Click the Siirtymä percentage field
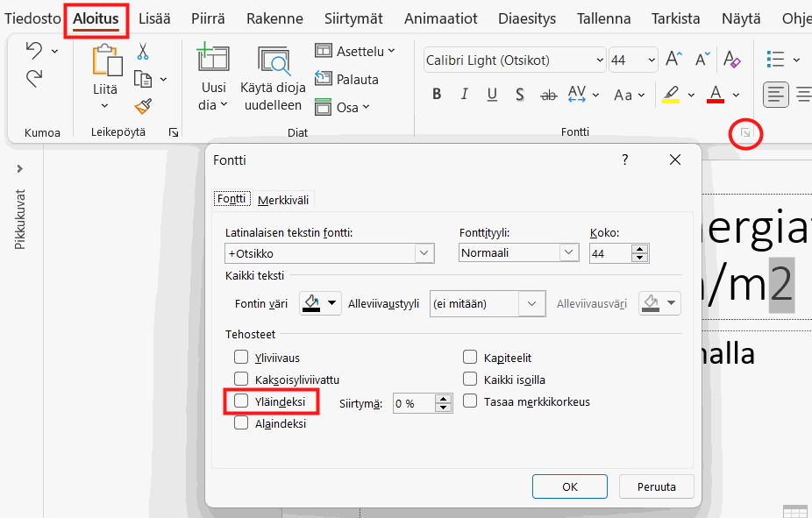 (414, 404)
